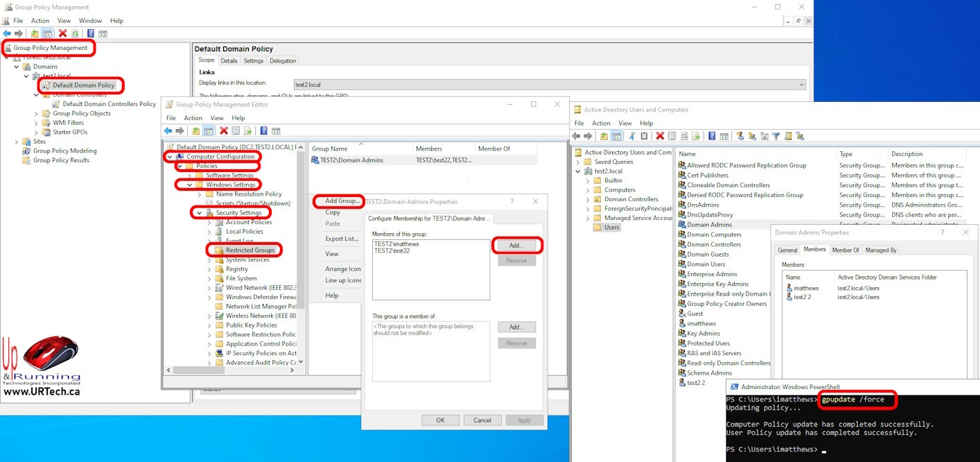Open the display links location dropdown
The image size is (980, 462).
tap(801, 85)
